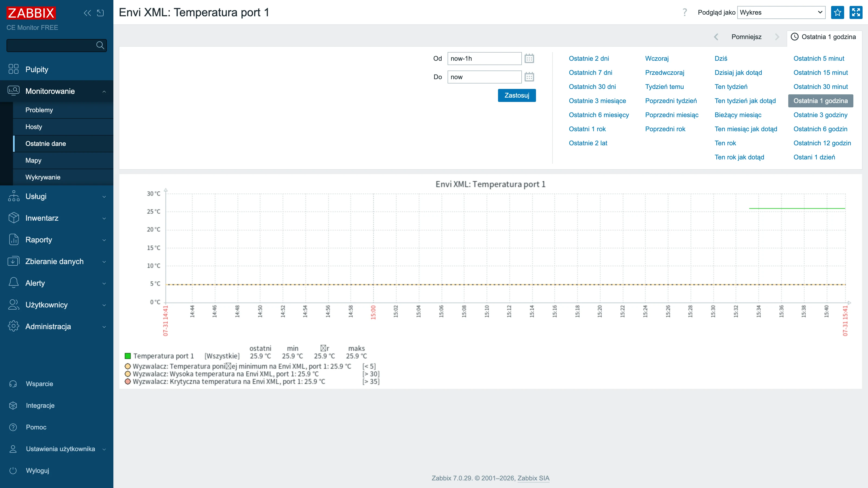Expand the Użytkownicy section chevron

(104, 305)
